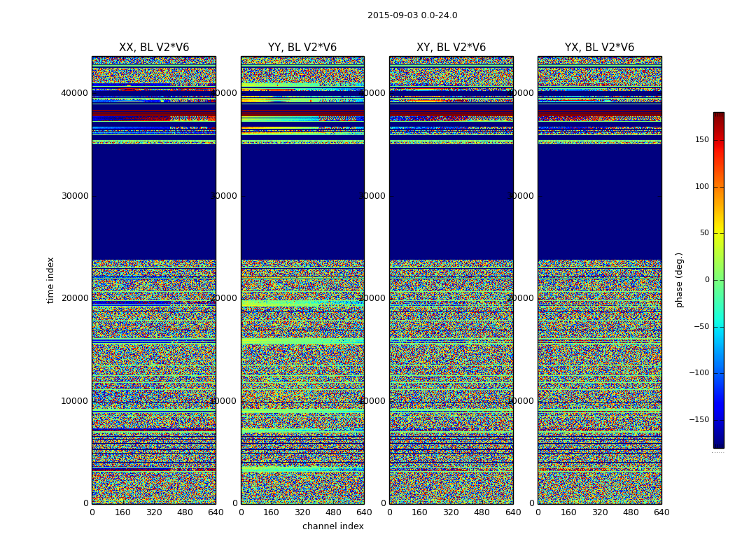
Task: Select the colorbar tick label "0"
Action: point(706,280)
